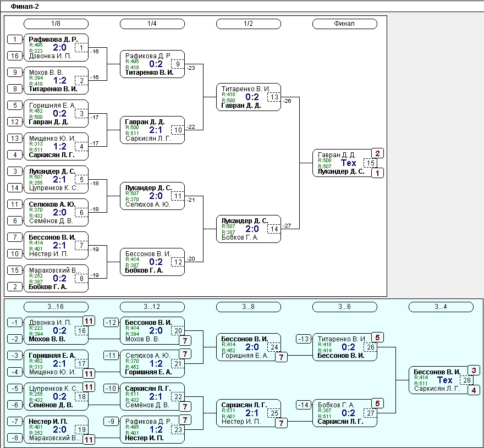Viewport: 484px width, 448px height.
Task: Open match 15 number box in final
Action: click(x=370, y=163)
